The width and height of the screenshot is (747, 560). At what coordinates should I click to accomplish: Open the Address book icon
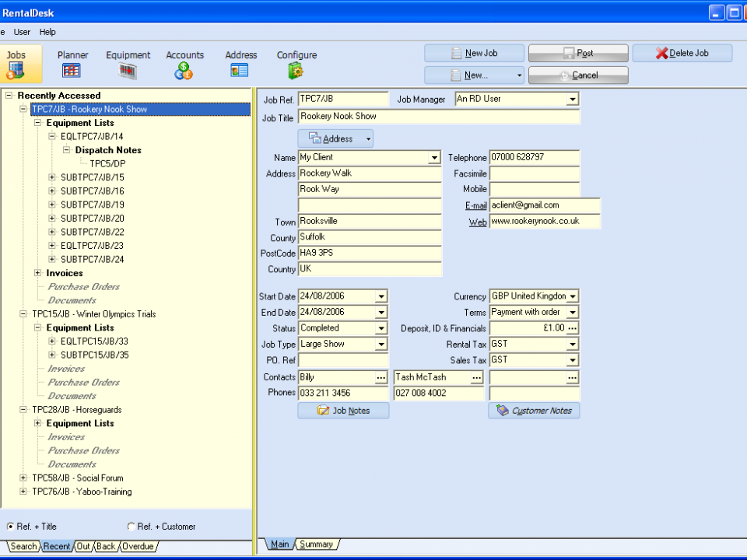(x=240, y=70)
